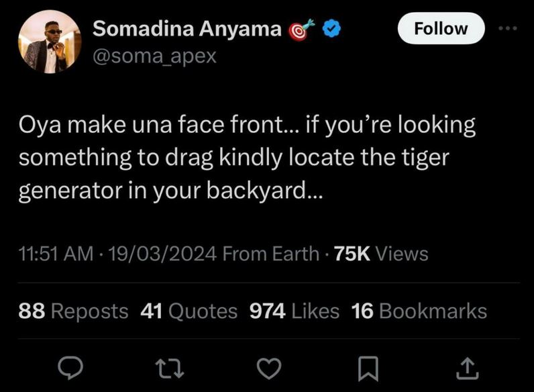Click the 11:51 AM timestamp
This screenshot has height=392, width=534.
tap(56, 253)
